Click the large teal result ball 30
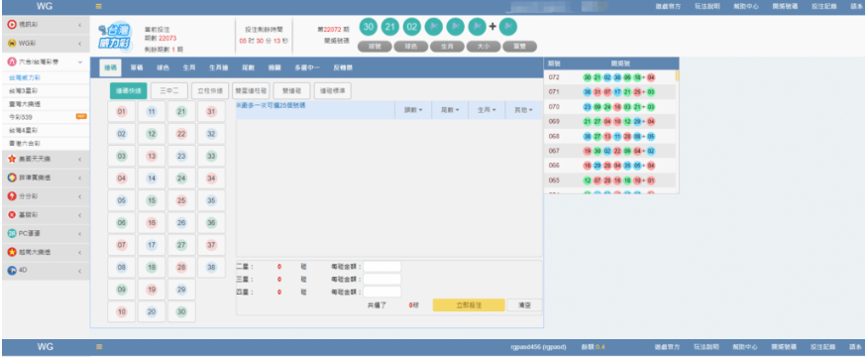Screen dimensions: 868x357 coord(369,27)
